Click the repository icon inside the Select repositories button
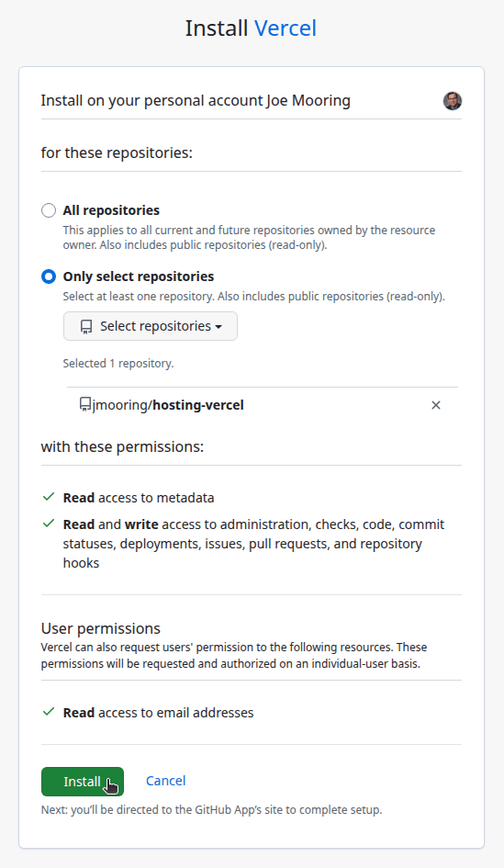This screenshot has height=868, width=504. pyautogui.click(x=86, y=327)
